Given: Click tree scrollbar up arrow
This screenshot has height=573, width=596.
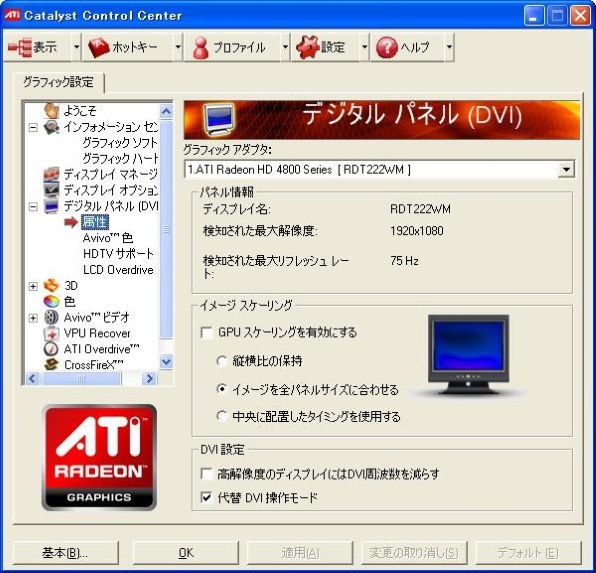Looking at the screenshot, I should [166, 111].
